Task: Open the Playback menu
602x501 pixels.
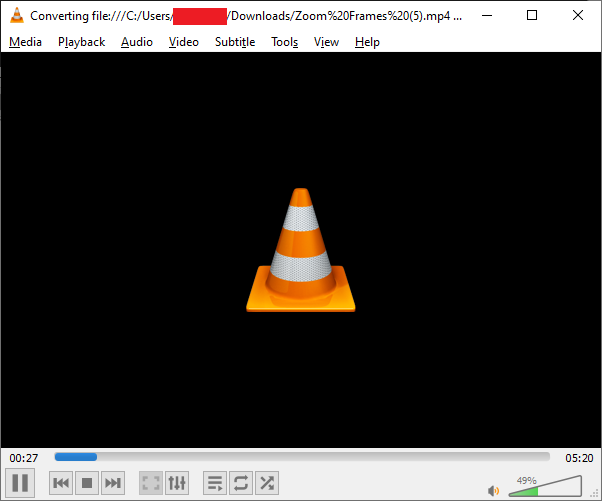Action: 81,42
